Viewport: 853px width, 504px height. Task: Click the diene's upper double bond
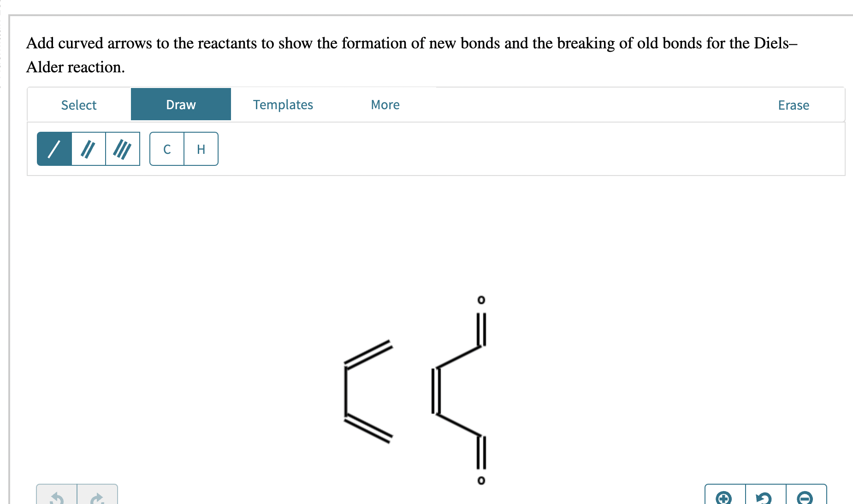369,352
